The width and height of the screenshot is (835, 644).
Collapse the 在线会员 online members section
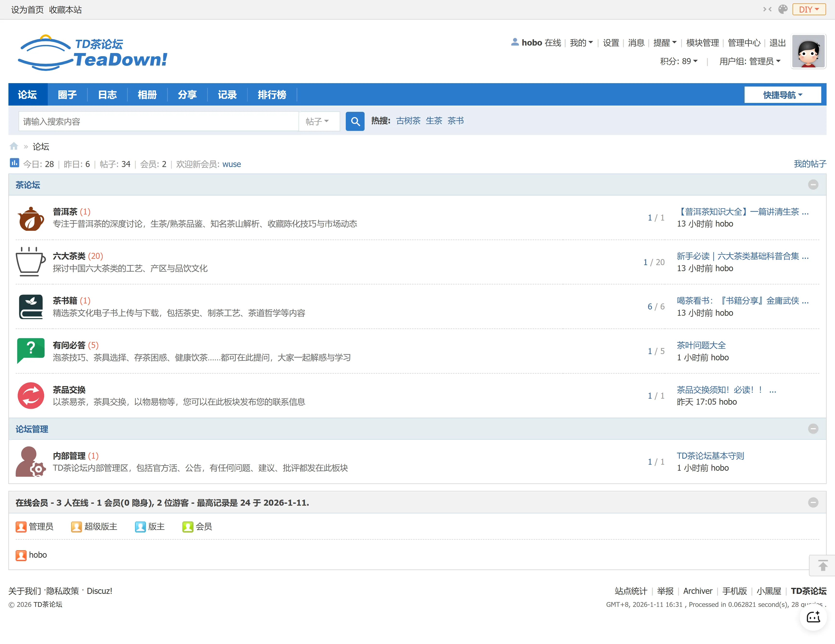813,502
